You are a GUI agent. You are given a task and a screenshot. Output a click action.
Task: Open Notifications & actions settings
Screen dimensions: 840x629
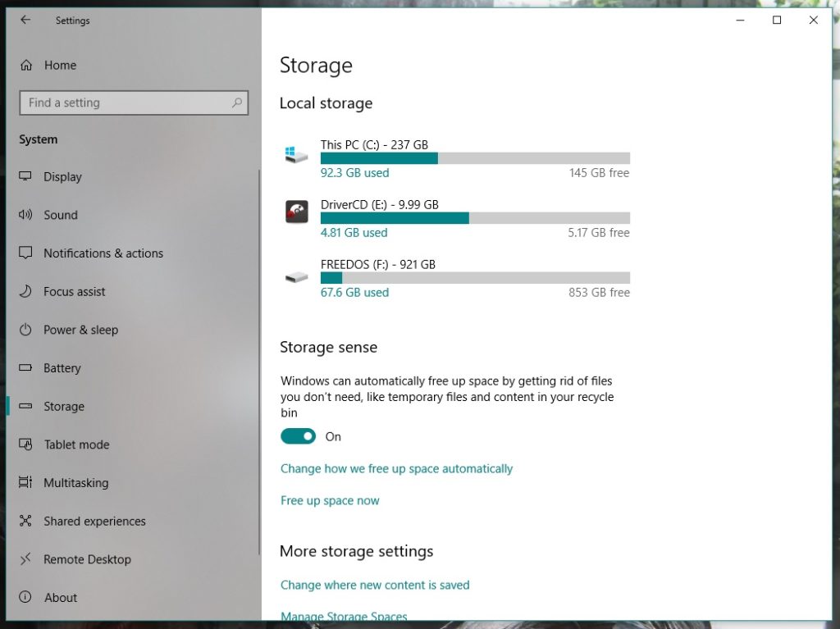(27, 253)
